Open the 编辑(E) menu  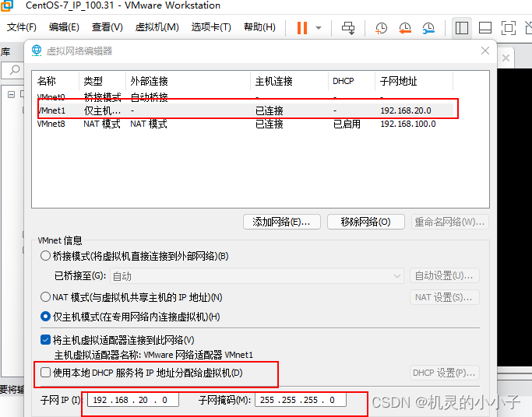point(64,27)
